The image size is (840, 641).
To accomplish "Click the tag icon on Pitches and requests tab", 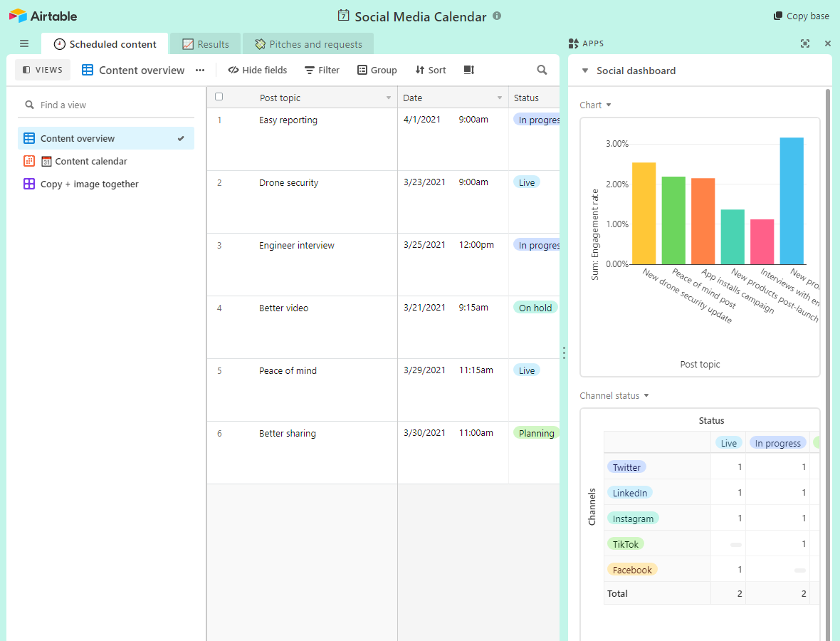I will click(260, 44).
